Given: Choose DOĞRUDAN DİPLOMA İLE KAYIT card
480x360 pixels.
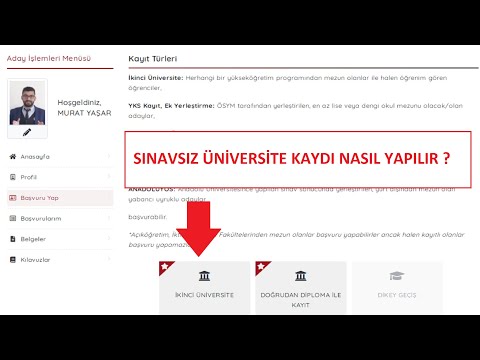Looking at the screenshot, I should point(301,288).
